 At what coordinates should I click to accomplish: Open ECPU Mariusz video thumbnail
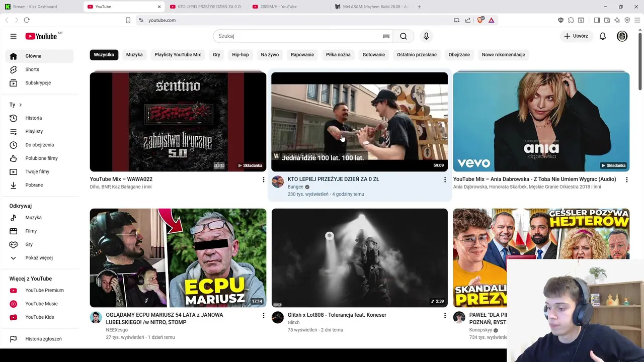[x=178, y=258]
